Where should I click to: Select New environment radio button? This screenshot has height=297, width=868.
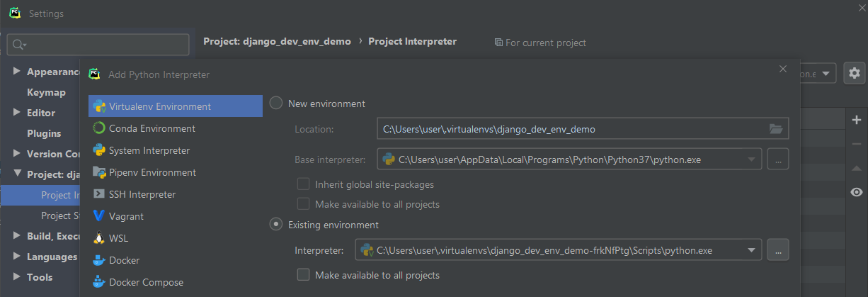[x=276, y=103]
